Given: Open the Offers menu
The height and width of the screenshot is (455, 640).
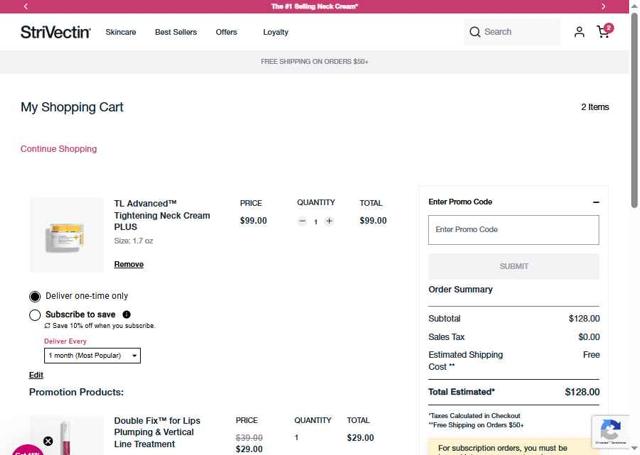Looking at the screenshot, I should tap(227, 32).
